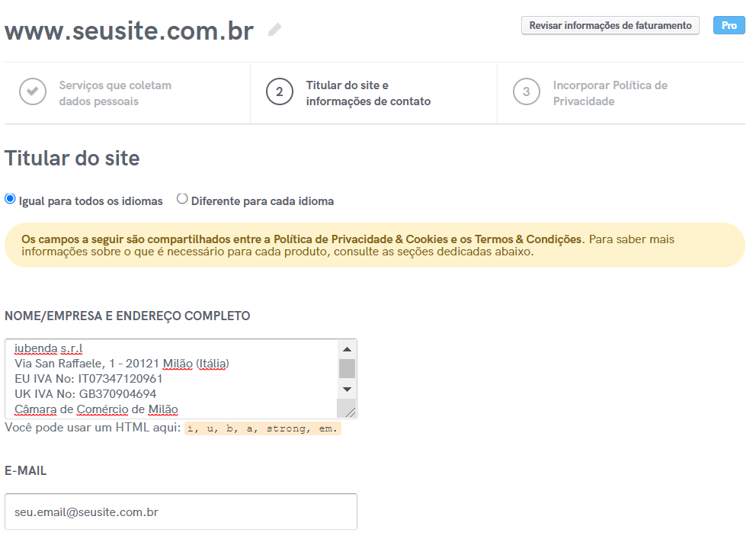Click the address textarea's scroll up arrow
756x542 pixels.
347,349
